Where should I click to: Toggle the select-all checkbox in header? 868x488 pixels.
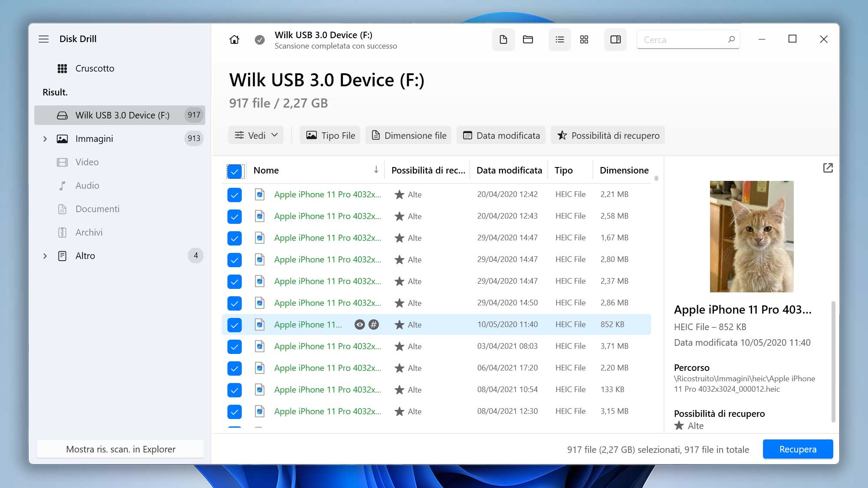(234, 171)
